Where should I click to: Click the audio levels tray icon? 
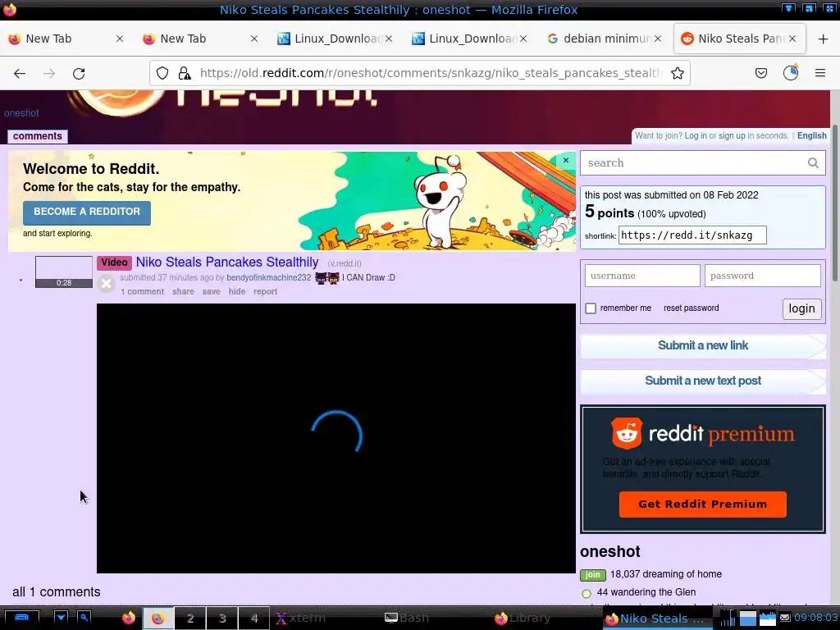pyautogui.click(x=728, y=619)
